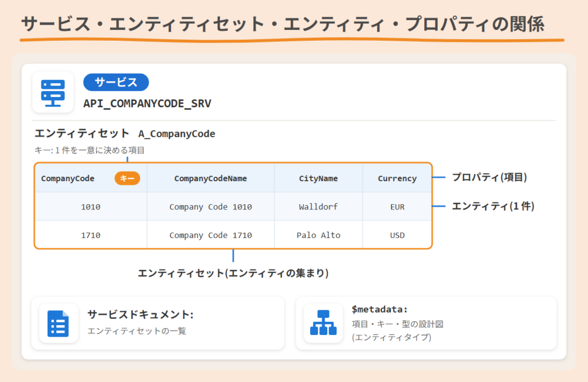Select the Company Code 1710 cell
This screenshot has height=382, width=588.
pos(210,235)
